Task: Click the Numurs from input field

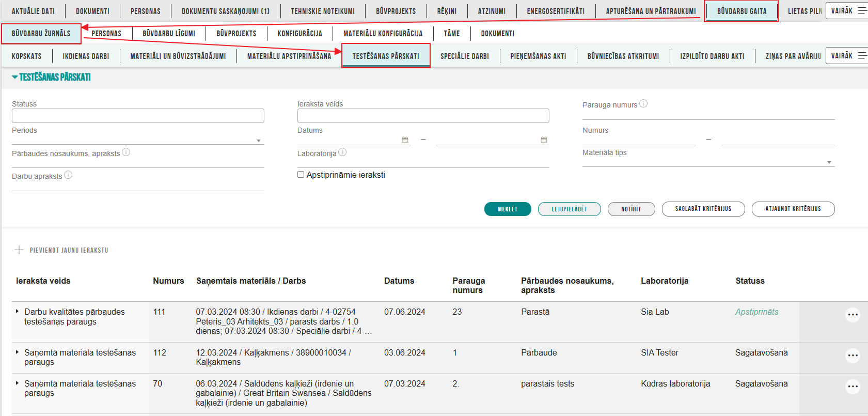Action: coord(639,140)
